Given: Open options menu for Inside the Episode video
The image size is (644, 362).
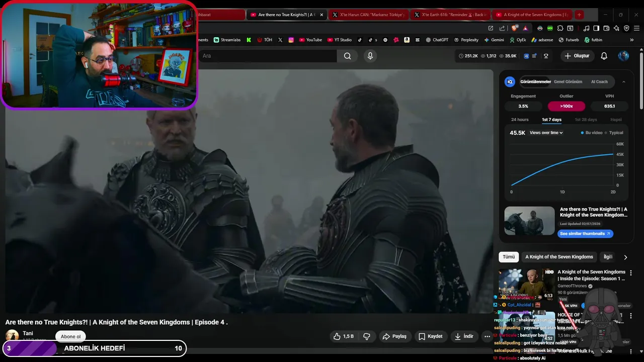Looking at the screenshot, I should 631,273.
